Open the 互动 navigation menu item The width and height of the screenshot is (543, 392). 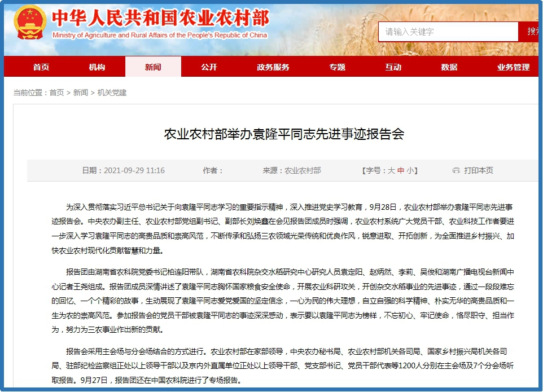(393, 67)
